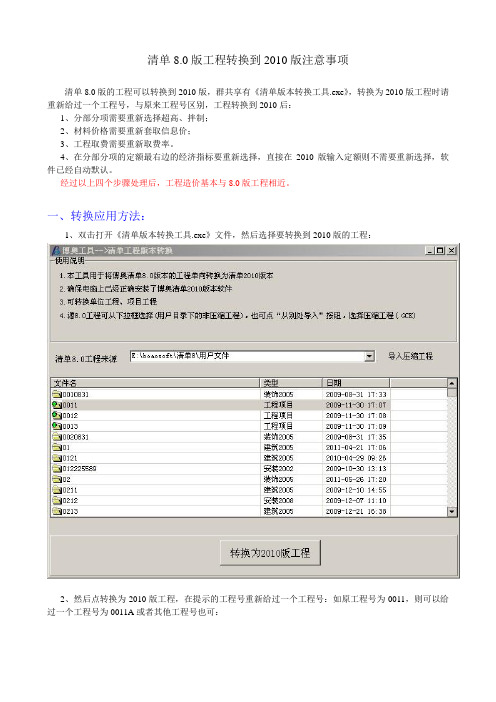The height and width of the screenshot is (702, 496).
Task: Open the 清单8.0工程来源 path dropdown arrow
Action: (x=369, y=356)
